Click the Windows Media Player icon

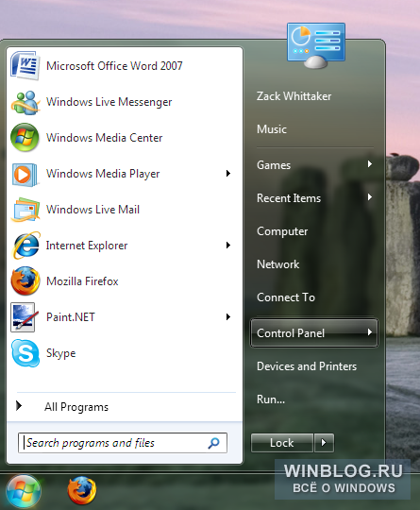(25, 175)
